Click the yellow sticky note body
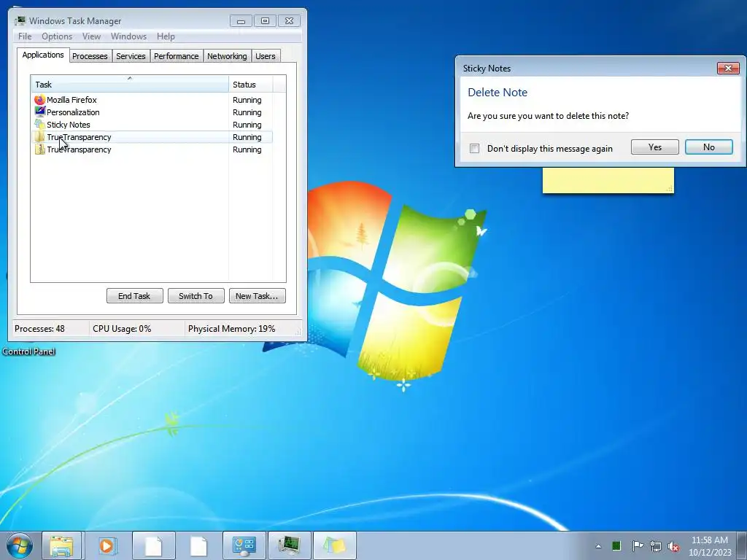The width and height of the screenshot is (747, 560). point(608,180)
